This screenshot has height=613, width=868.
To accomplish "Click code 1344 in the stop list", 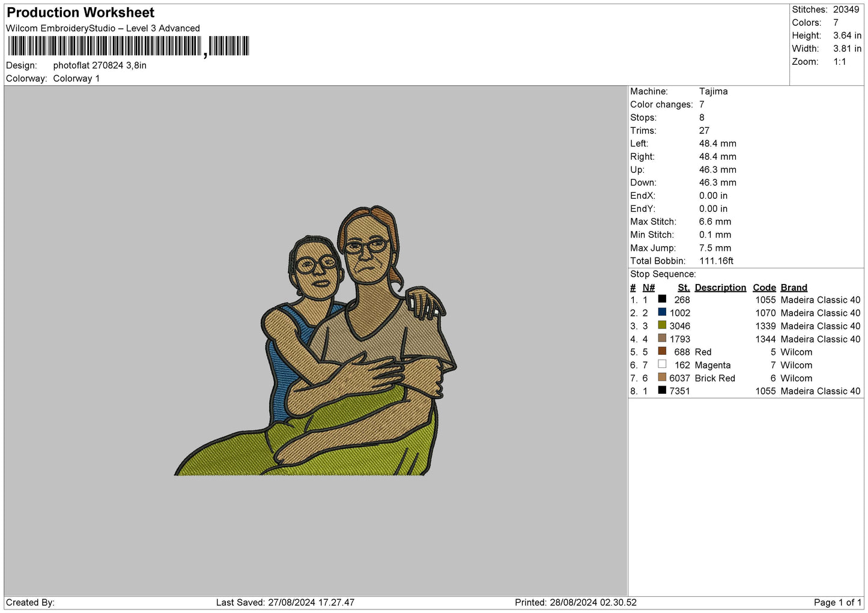I will (x=765, y=339).
